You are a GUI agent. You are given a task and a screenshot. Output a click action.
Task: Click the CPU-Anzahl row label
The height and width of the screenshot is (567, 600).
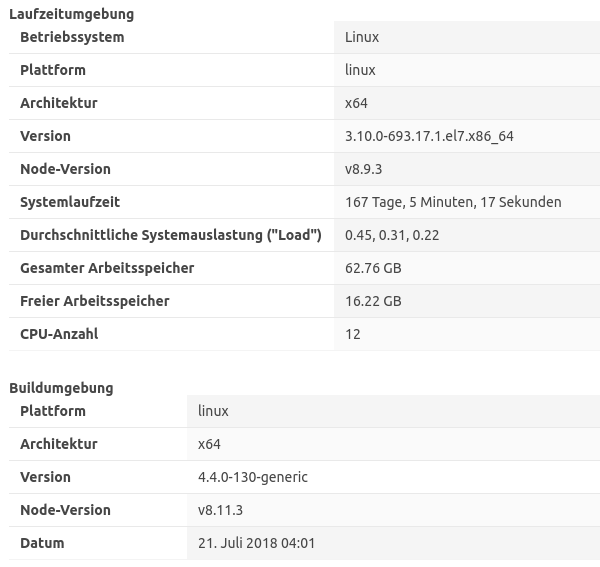[x=59, y=334]
